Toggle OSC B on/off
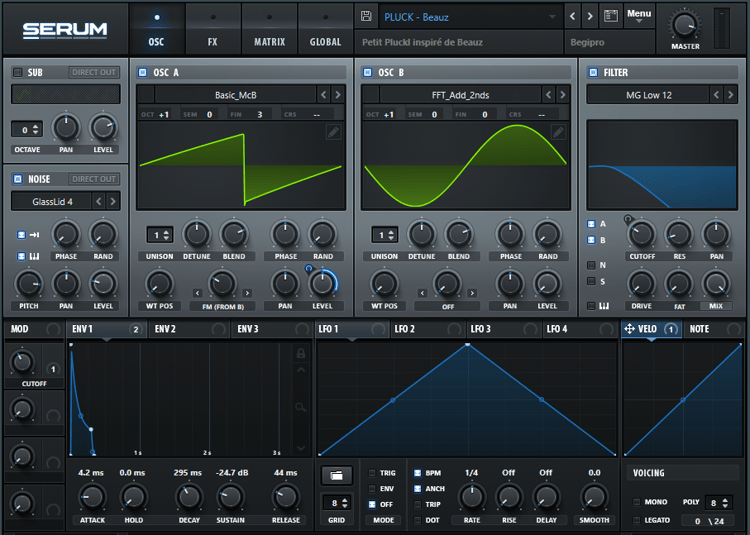 pyautogui.click(x=367, y=72)
